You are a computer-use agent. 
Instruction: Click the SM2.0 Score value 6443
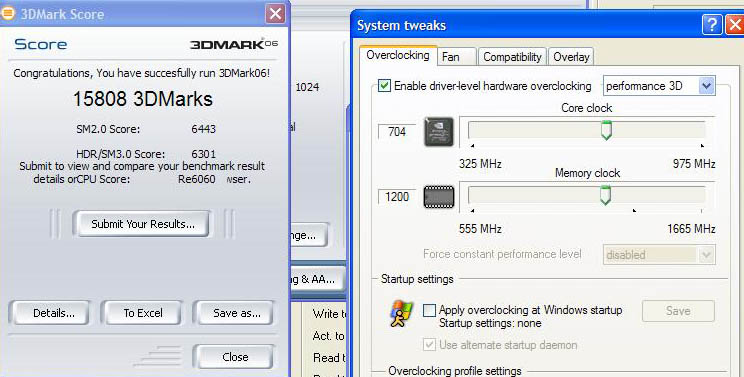[204, 129]
